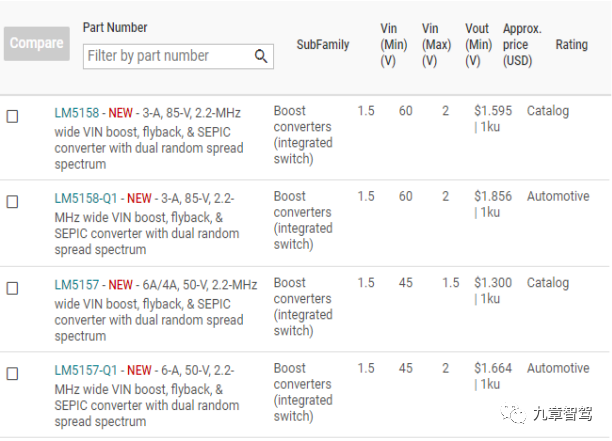Sort by Rating column header
Screen dimensions: 612x441
pyautogui.click(x=572, y=44)
